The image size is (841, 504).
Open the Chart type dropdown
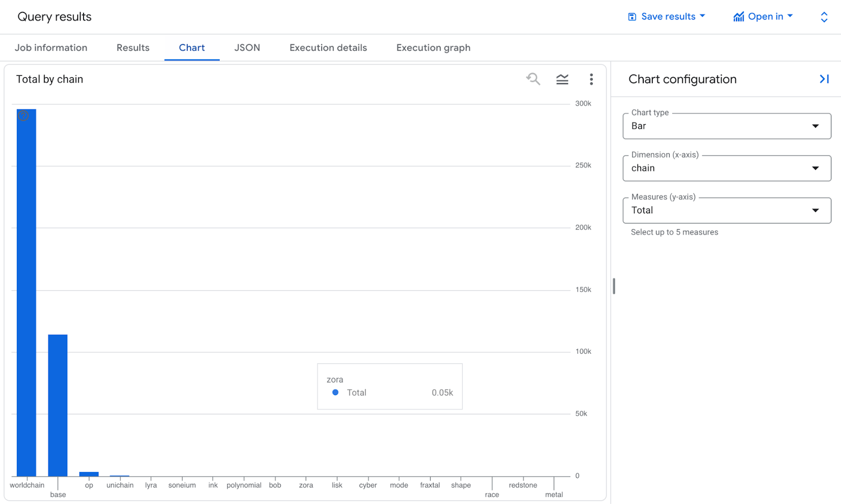[x=727, y=126]
